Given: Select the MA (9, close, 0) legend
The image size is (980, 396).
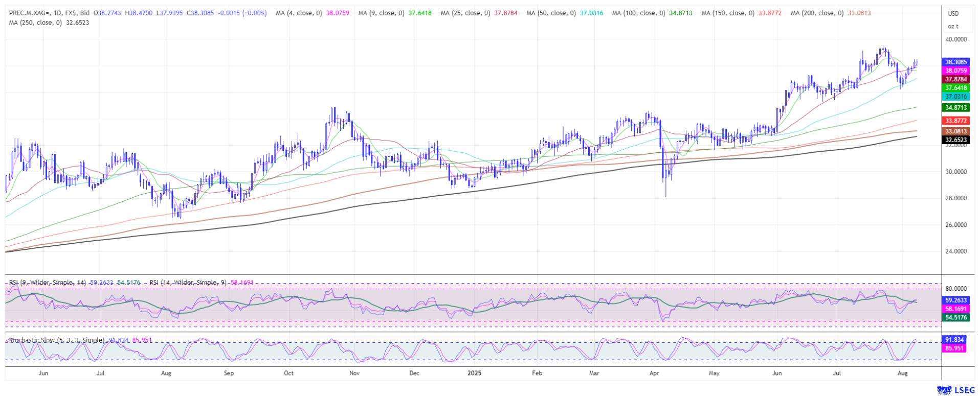Looking at the screenshot, I should 381,13.
